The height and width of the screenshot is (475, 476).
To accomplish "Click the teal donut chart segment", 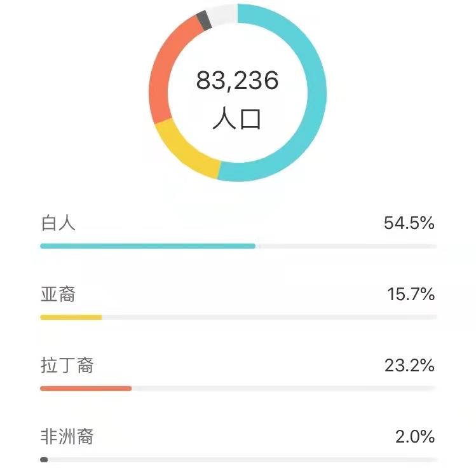I will point(316,94).
